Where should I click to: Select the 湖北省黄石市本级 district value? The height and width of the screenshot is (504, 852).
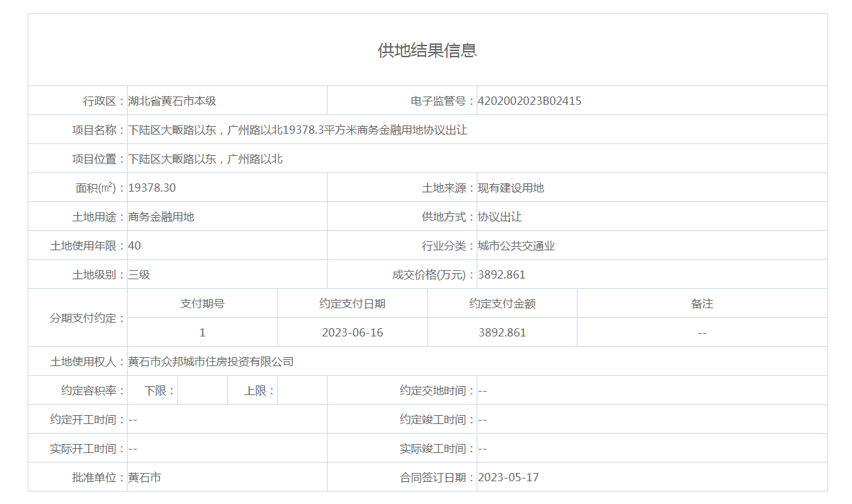(x=172, y=101)
